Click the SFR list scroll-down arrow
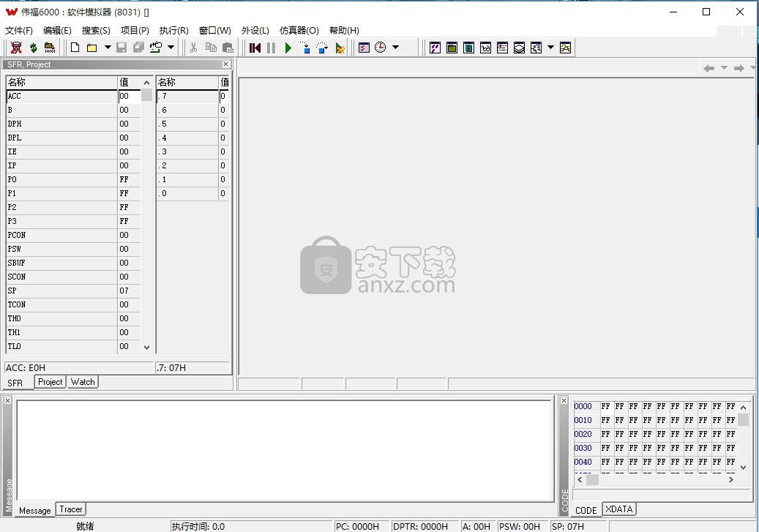The width and height of the screenshot is (759, 532). click(x=146, y=347)
